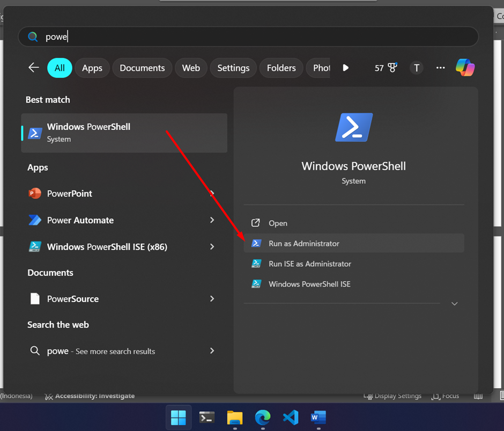Click 'powe - See more search results'
Image resolution: width=504 pixels, height=431 pixels.
click(124, 351)
